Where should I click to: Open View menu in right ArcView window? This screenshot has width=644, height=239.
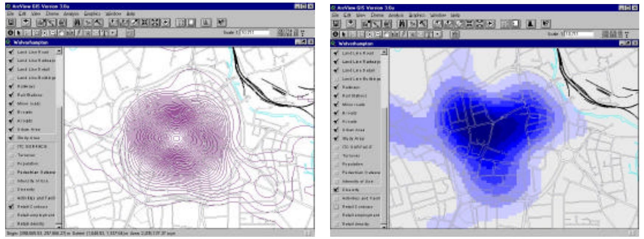(360, 15)
